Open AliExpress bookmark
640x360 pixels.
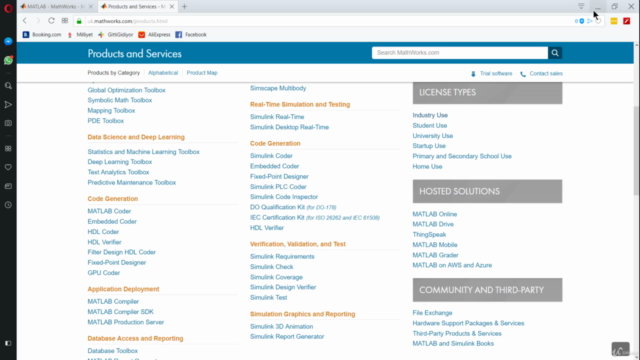pos(154,35)
